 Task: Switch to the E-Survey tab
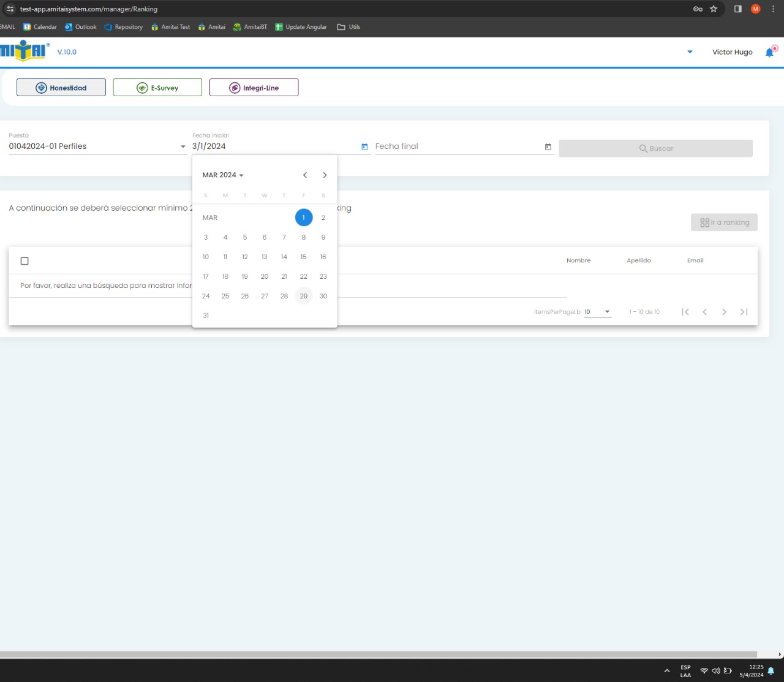pos(157,88)
